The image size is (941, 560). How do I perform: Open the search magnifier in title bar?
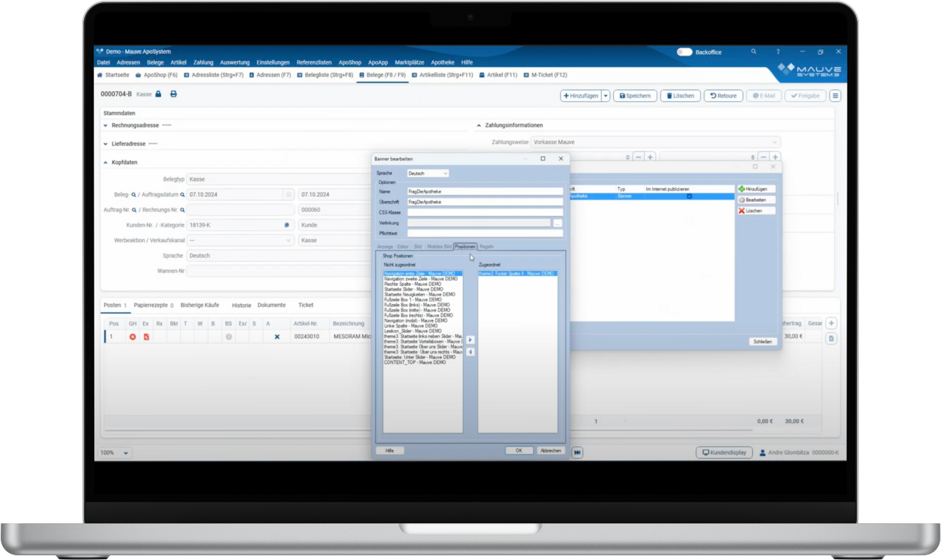[754, 52]
